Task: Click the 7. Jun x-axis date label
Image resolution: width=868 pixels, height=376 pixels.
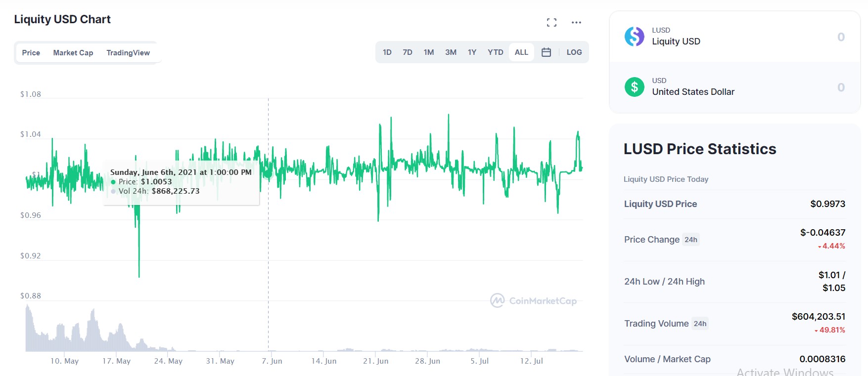Action: (272, 361)
